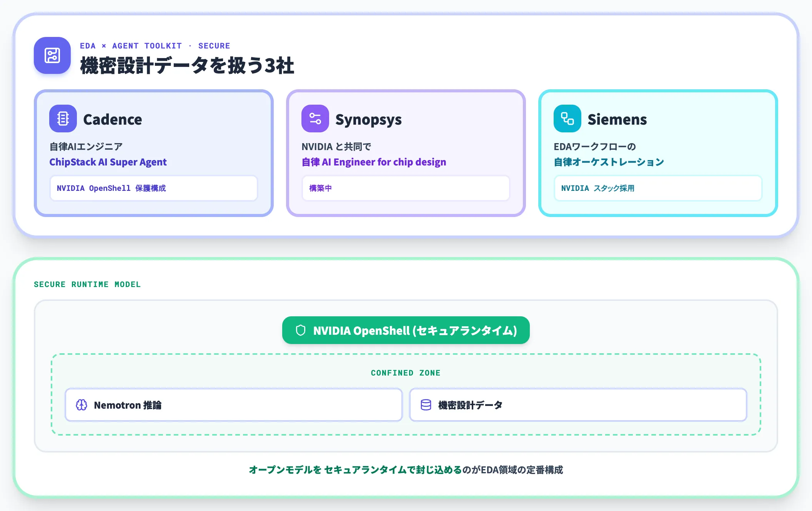
Task: Select the NVIDIA OpenShell 保護構成 badge
Action: coord(154,188)
